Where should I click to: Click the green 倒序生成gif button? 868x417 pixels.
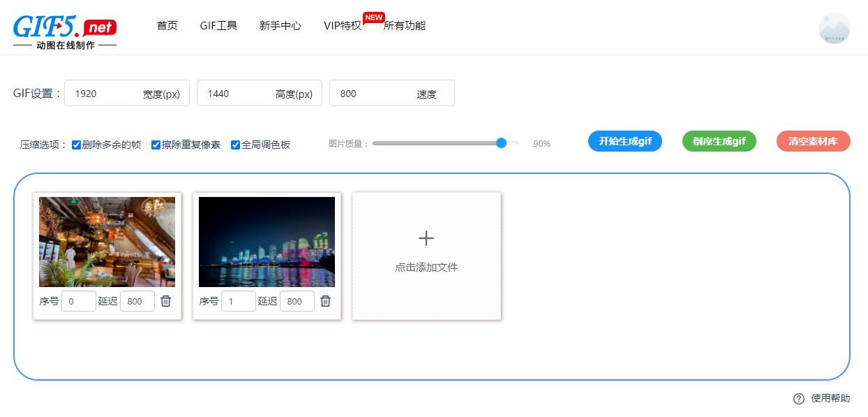click(719, 140)
